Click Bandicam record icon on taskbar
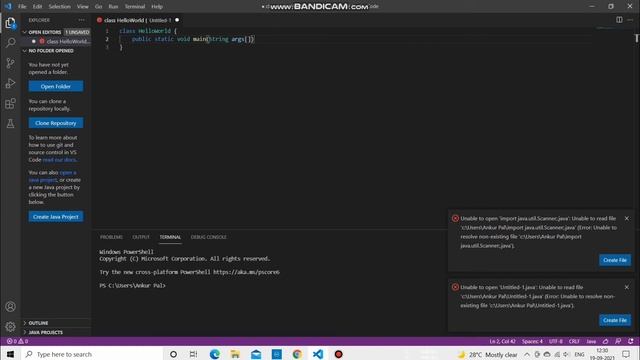 338,354
